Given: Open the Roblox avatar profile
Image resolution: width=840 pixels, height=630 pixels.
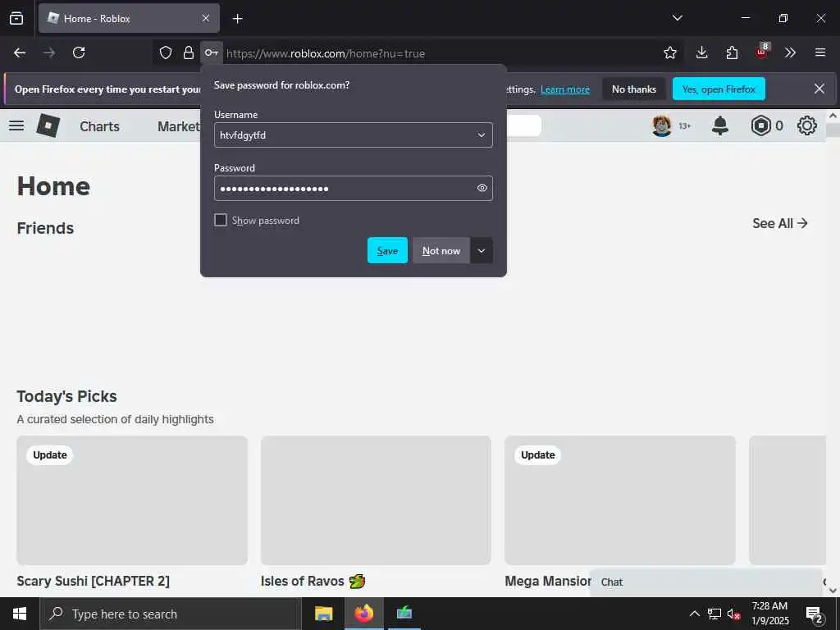Looking at the screenshot, I should tap(662, 126).
